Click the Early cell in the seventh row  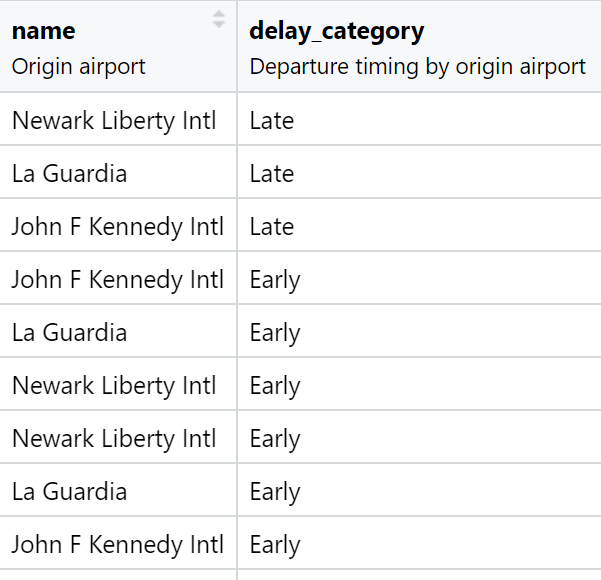click(x=275, y=439)
